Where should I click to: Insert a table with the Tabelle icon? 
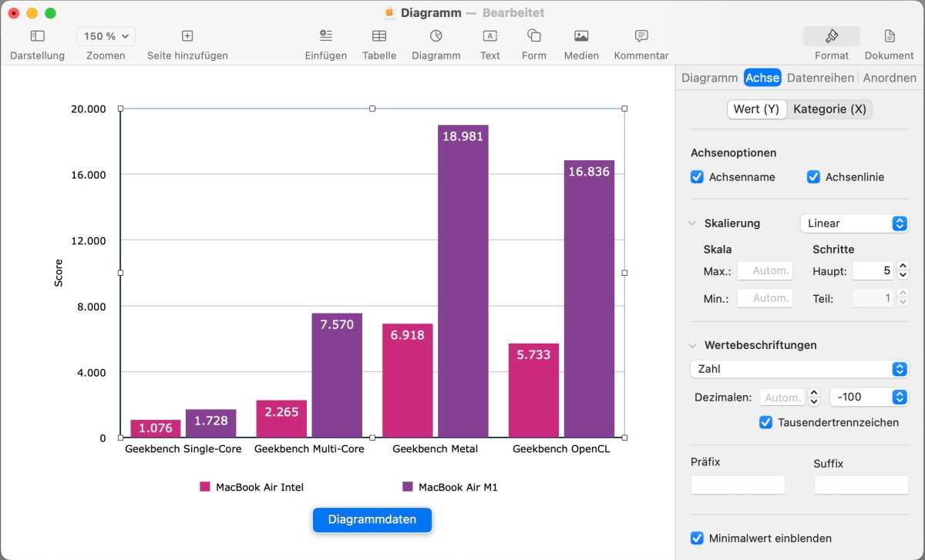pos(379,36)
